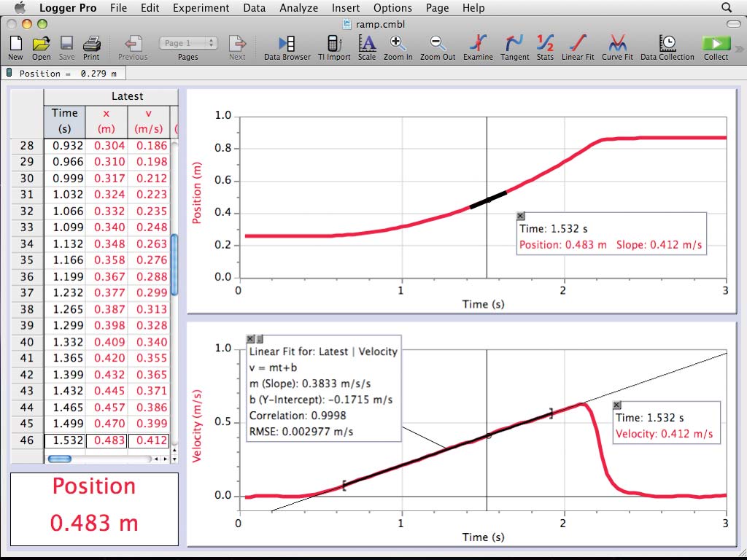
Task: Open Spotlight search magnifier icon
Action: (x=727, y=7)
